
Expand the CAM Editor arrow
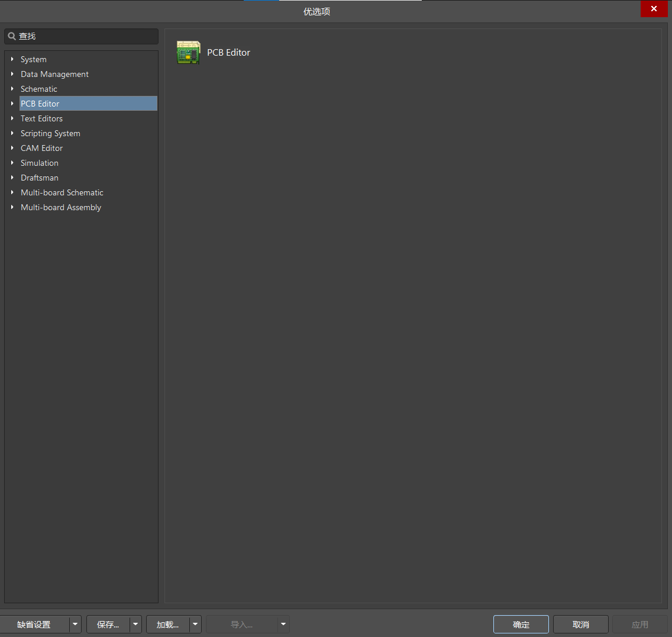click(12, 148)
